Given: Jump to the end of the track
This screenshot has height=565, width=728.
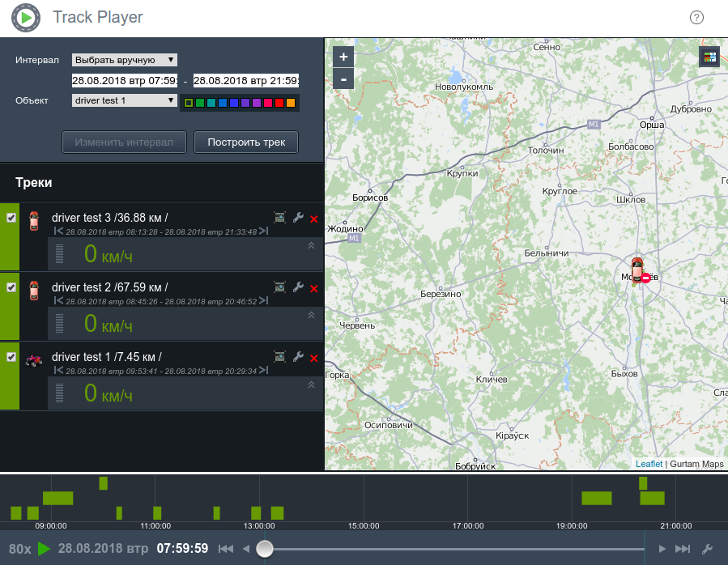Looking at the screenshot, I should [x=683, y=549].
